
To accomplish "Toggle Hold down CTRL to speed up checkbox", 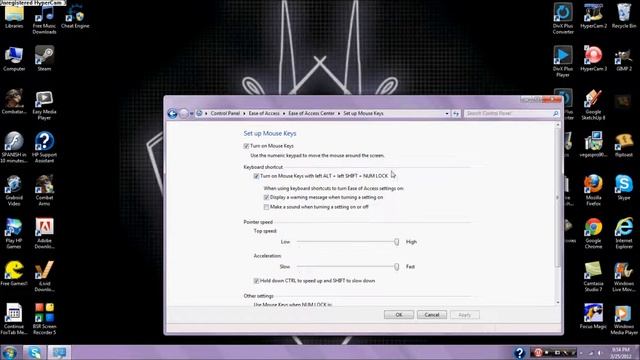I will 256,281.
